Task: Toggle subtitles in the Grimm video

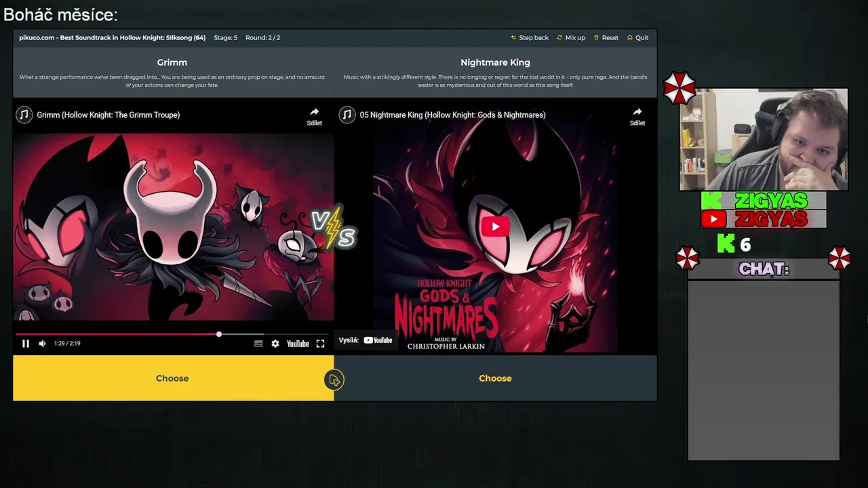Action: click(258, 344)
